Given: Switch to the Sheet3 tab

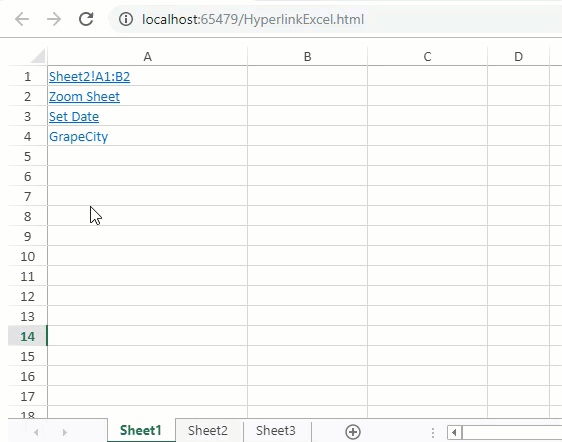Looking at the screenshot, I should (276, 431).
